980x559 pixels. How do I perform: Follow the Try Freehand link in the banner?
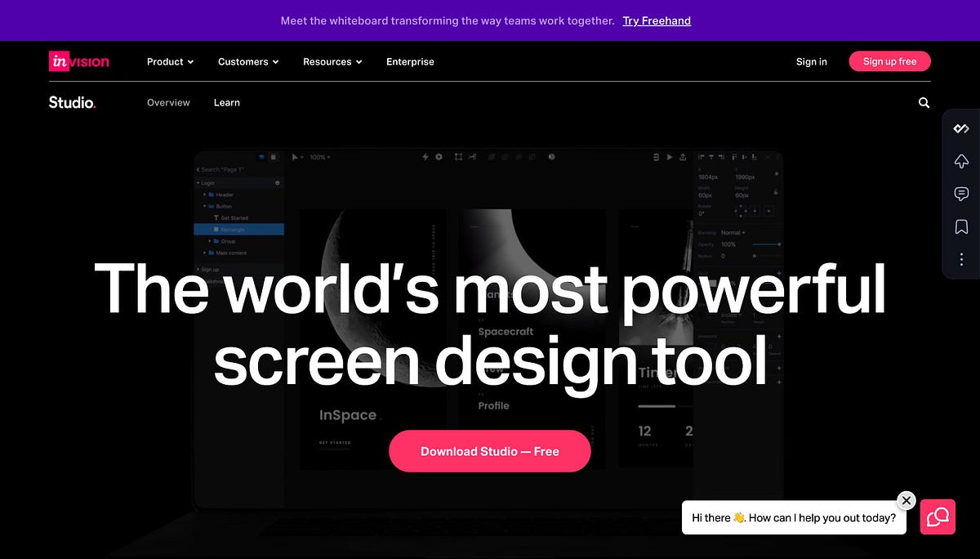click(x=656, y=20)
